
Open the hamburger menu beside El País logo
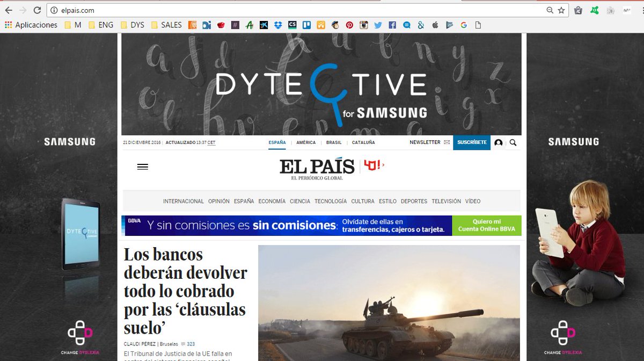click(142, 167)
